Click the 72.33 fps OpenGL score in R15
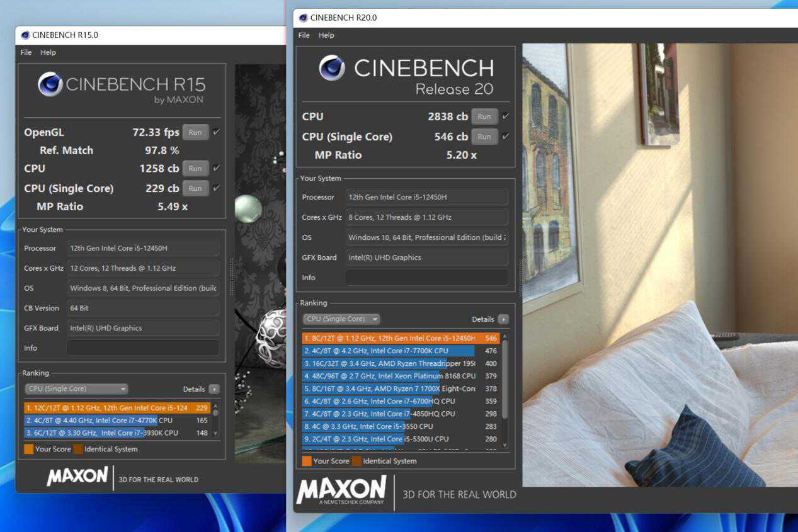Image resolution: width=798 pixels, height=532 pixels. pyautogui.click(x=156, y=132)
